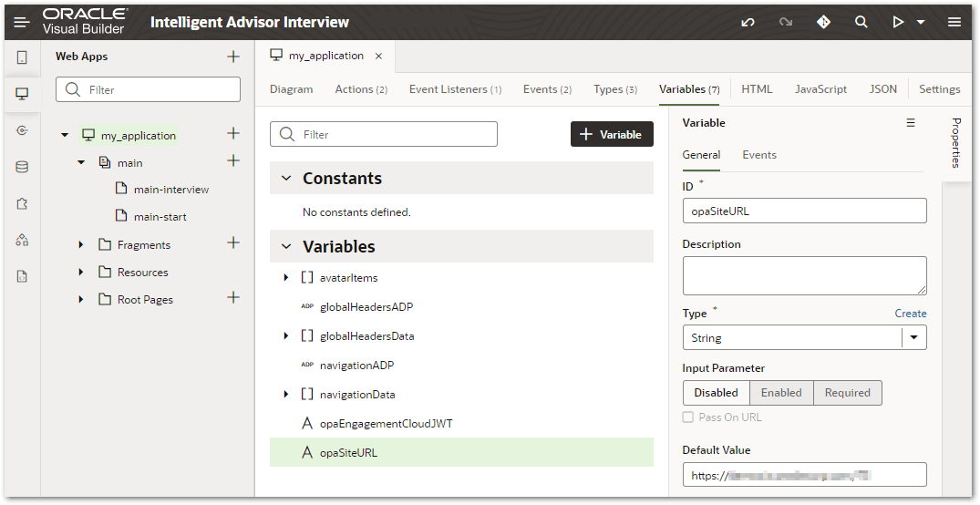Switch to the Actions tab
This screenshot has height=505, width=980.
(361, 89)
